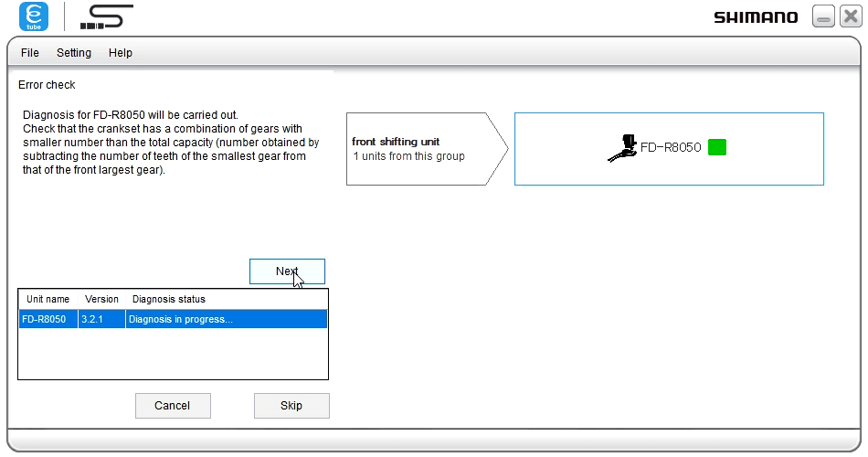Click the FD-R8050 label beside derailleur icon
This screenshot has height=457, width=868.
point(671,147)
